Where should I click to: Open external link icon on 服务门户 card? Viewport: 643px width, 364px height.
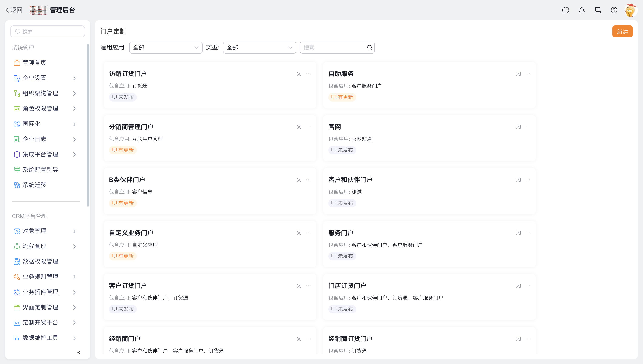pos(518,233)
